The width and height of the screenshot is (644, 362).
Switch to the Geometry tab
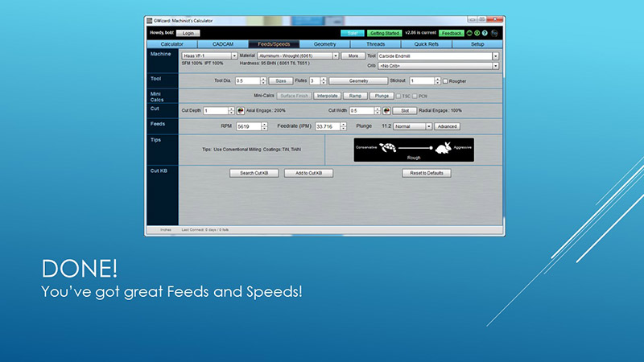(x=324, y=43)
